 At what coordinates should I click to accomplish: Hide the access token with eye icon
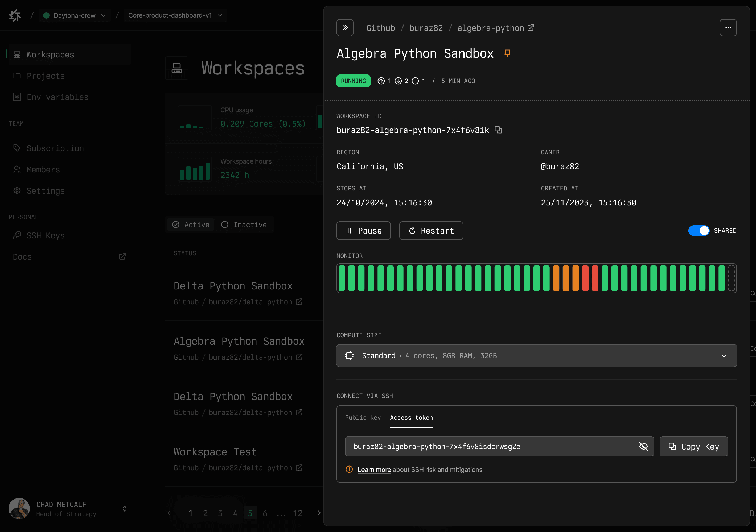643,446
